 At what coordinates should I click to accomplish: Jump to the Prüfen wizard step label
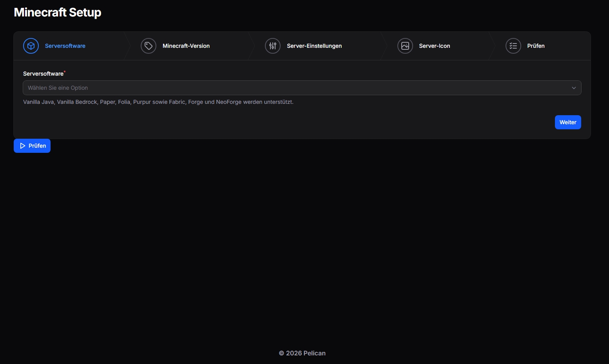[536, 46]
